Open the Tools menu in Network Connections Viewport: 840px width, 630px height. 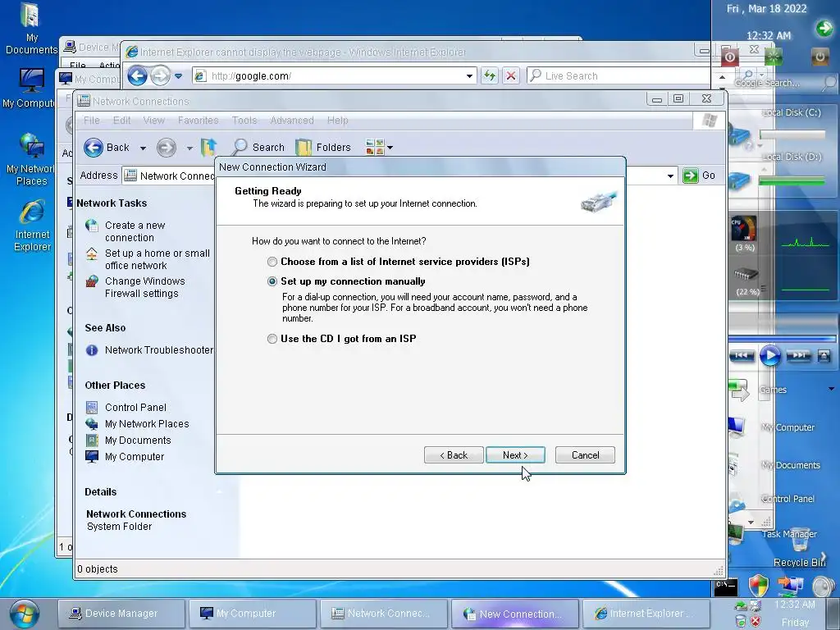244,120
